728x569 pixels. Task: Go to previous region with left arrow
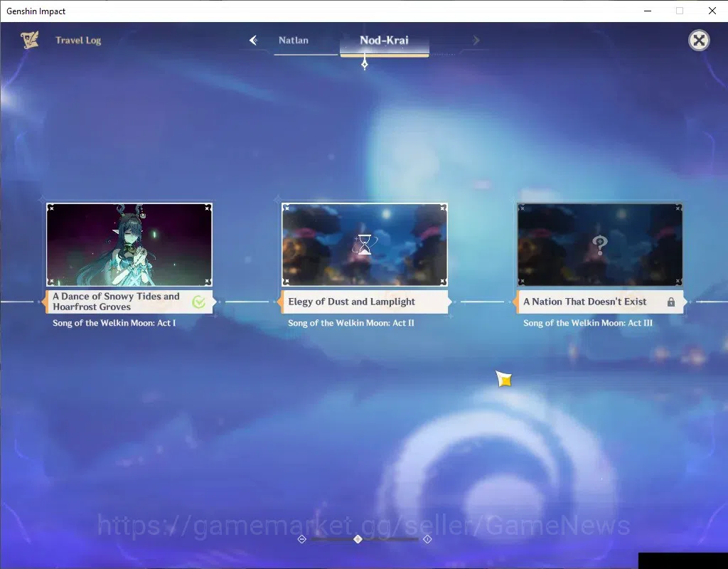(x=254, y=41)
